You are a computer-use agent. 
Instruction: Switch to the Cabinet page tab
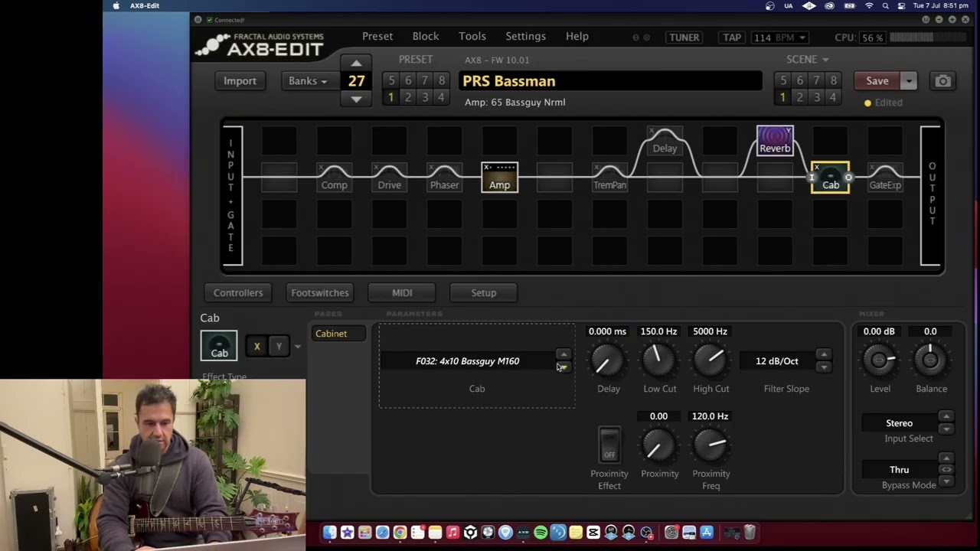coord(338,334)
